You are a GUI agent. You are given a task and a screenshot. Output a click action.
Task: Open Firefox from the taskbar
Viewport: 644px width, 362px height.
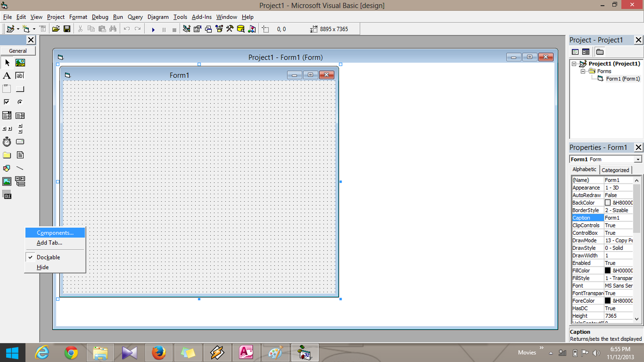[x=159, y=353]
